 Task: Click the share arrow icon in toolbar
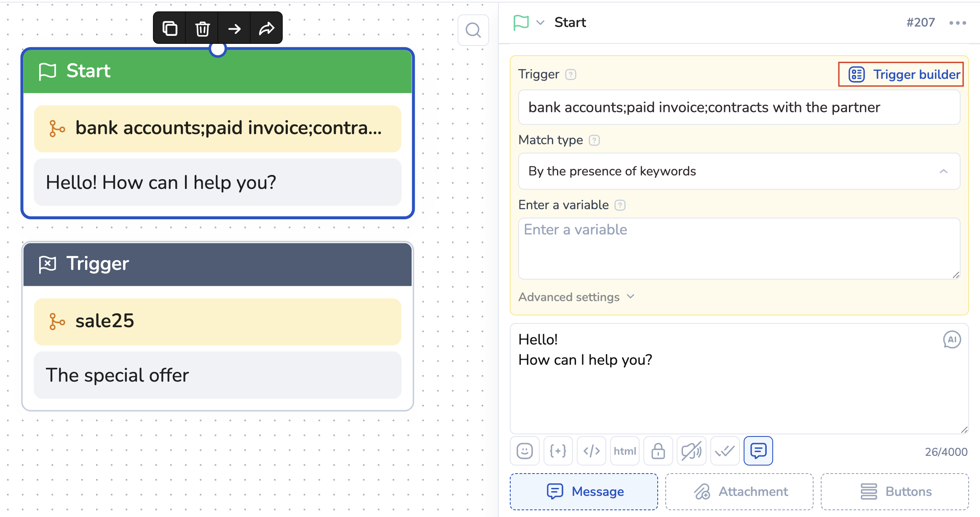pos(266,28)
